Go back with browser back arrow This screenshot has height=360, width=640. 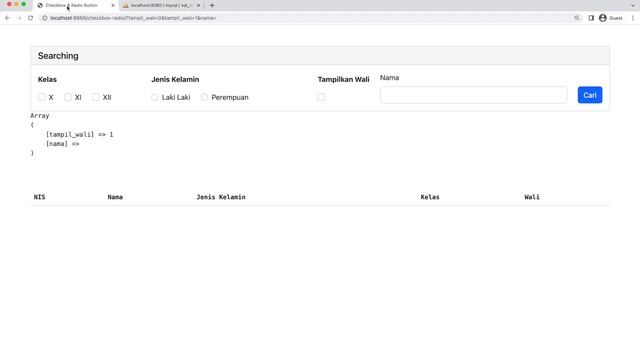click(x=7, y=18)
